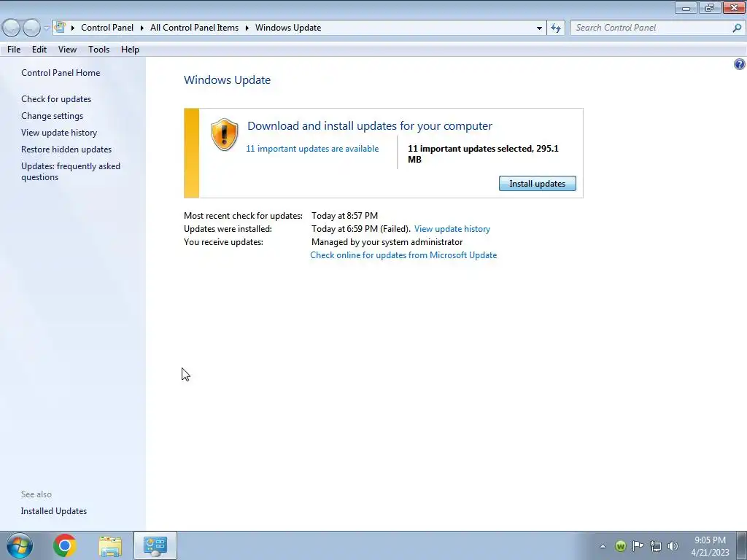Expand the chevron after Control Panel
This screenshot has height=560, width=747.
142,28
